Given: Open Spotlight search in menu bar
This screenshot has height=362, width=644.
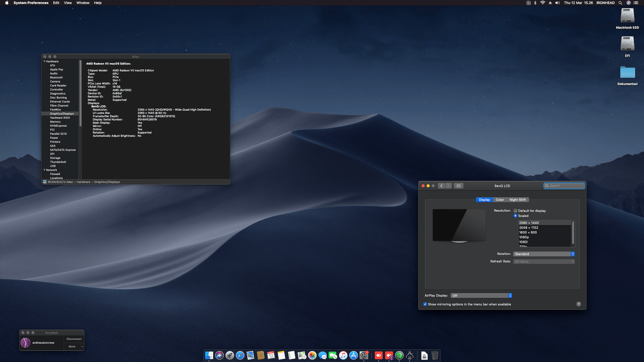Looking at the screenshot, I should pyautogui.click(x=621, y=3).
